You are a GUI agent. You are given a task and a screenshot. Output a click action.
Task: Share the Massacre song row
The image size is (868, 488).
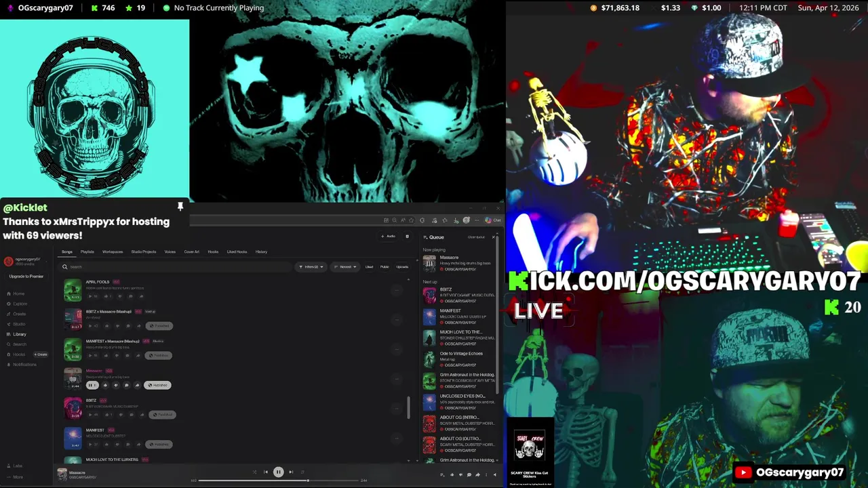[137, 385]
